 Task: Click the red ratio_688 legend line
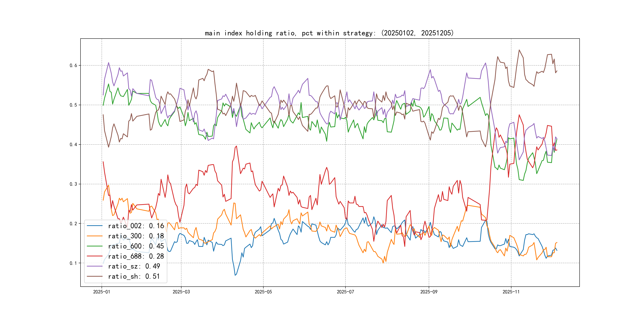pos(94,256)
